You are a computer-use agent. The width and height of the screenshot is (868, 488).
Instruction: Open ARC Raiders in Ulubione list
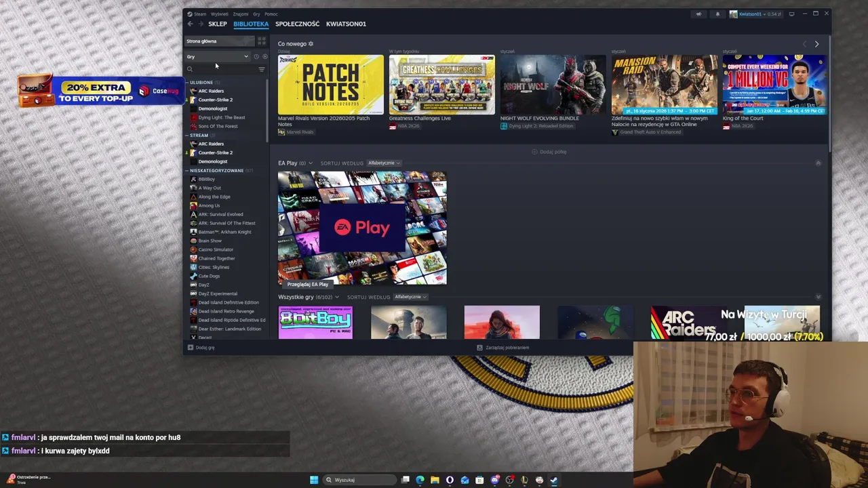point(211,91)
